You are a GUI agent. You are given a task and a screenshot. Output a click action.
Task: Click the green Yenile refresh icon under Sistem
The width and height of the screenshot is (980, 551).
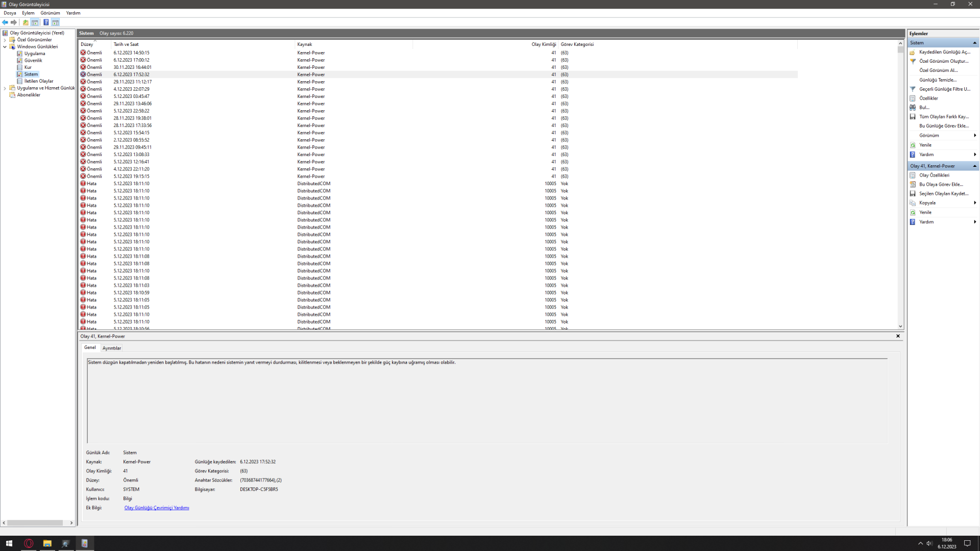click(913, 145)
